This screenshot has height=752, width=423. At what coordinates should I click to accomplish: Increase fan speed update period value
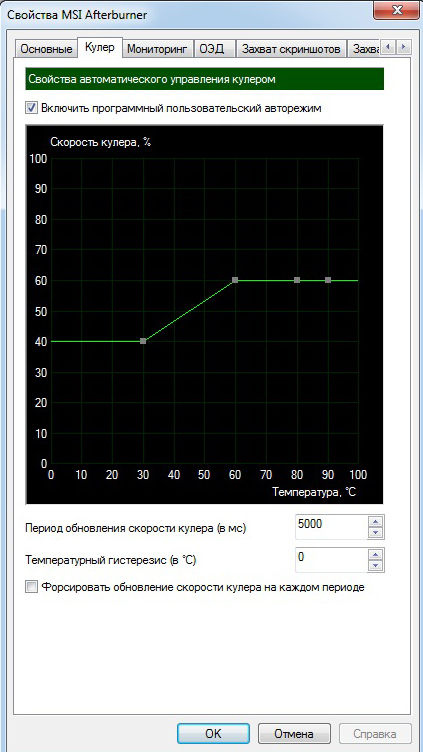pyautogui.click(x=376, y=521)
